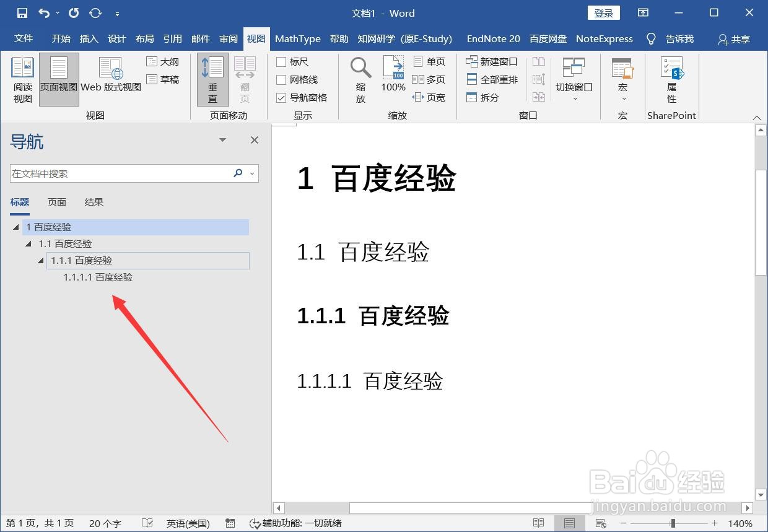Open the 拆分 (Split) window icon
This screenshot has width=768, height=532.
tap(486, 97)
